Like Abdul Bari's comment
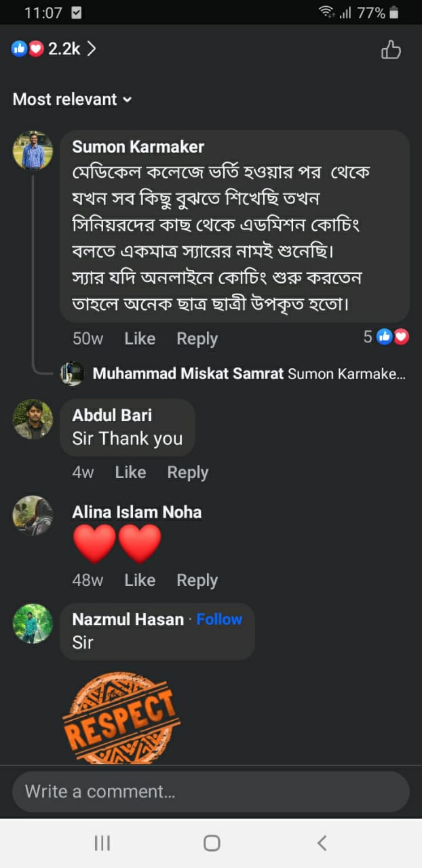 click(130, 472)
